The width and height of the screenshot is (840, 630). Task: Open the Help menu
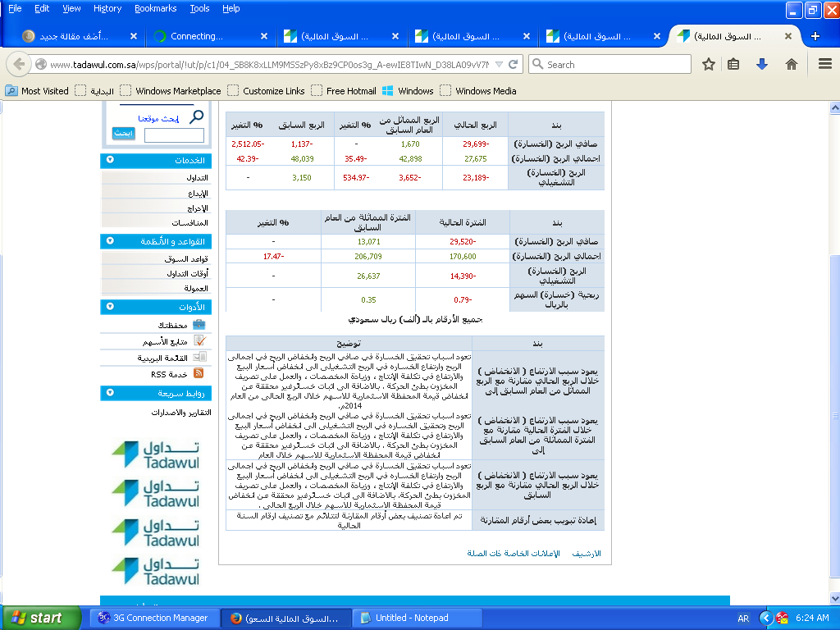click(231, 8)
